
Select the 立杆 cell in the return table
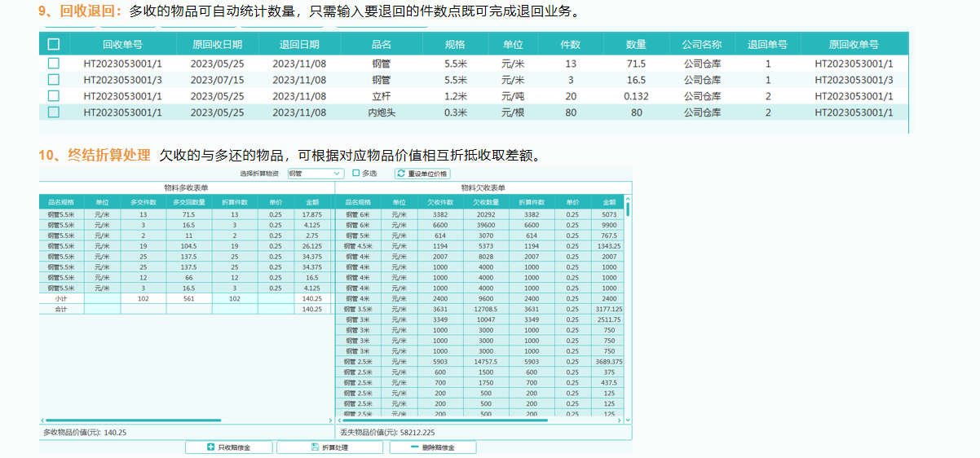pos(382,96)
